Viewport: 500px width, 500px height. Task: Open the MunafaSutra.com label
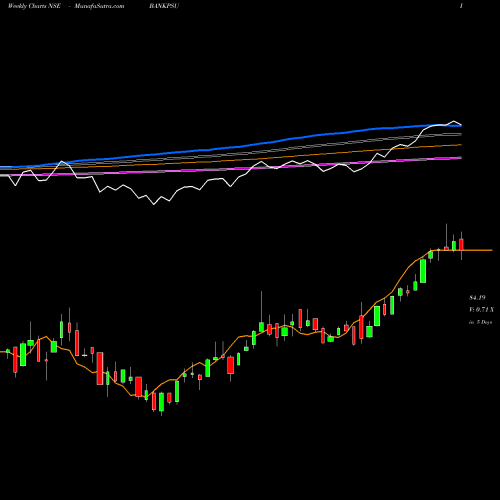click(x=99, y=6)
